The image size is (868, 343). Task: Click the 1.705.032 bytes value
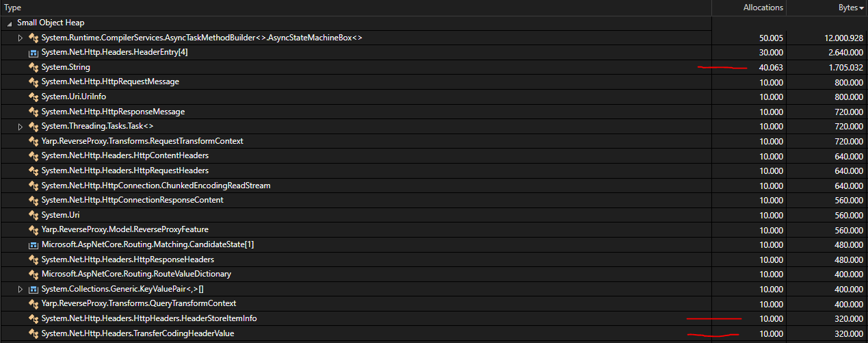[x=845, y=67]
